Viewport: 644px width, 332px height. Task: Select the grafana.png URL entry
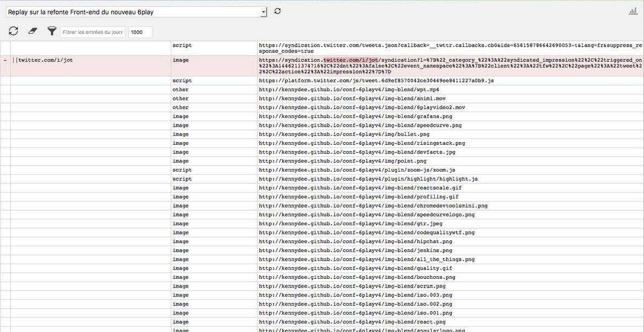(x=450, y=116)
